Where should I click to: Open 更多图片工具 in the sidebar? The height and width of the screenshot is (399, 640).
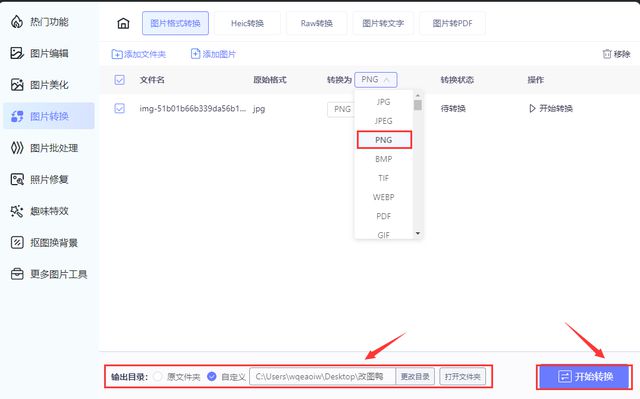pos(49,274)
